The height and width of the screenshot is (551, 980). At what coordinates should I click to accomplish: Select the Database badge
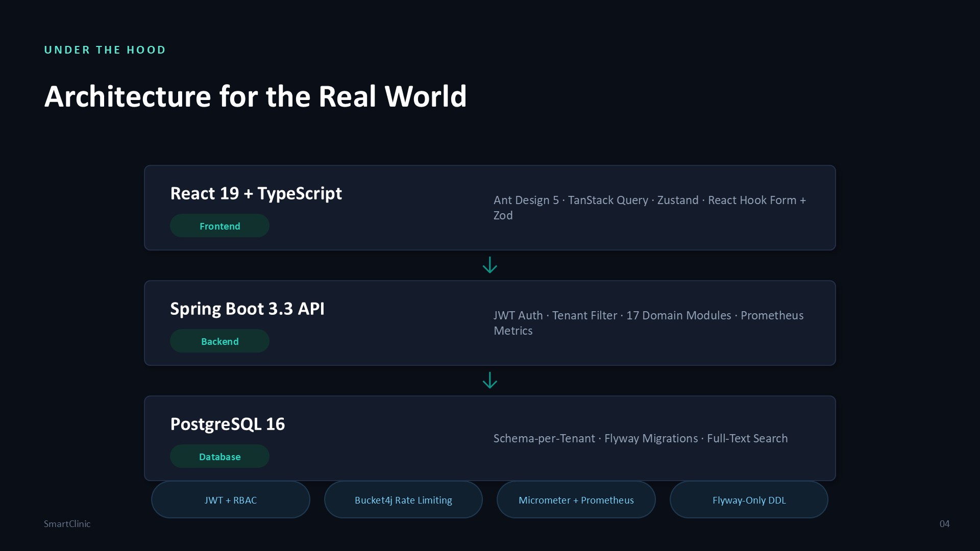(219, 456)
